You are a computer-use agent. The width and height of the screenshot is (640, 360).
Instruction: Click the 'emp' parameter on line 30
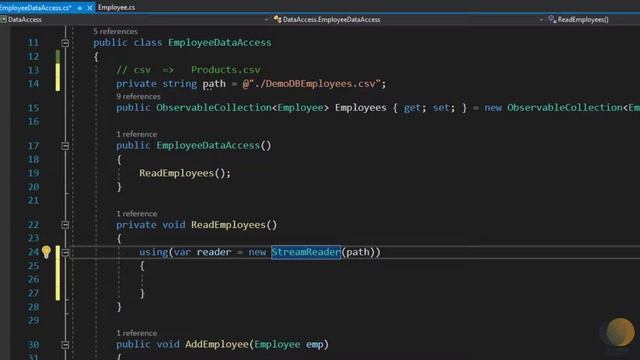tap(314, 344)
